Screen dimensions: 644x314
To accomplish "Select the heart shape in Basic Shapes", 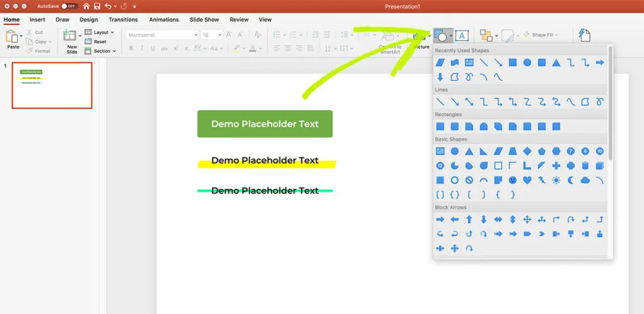I will (527, 180).
